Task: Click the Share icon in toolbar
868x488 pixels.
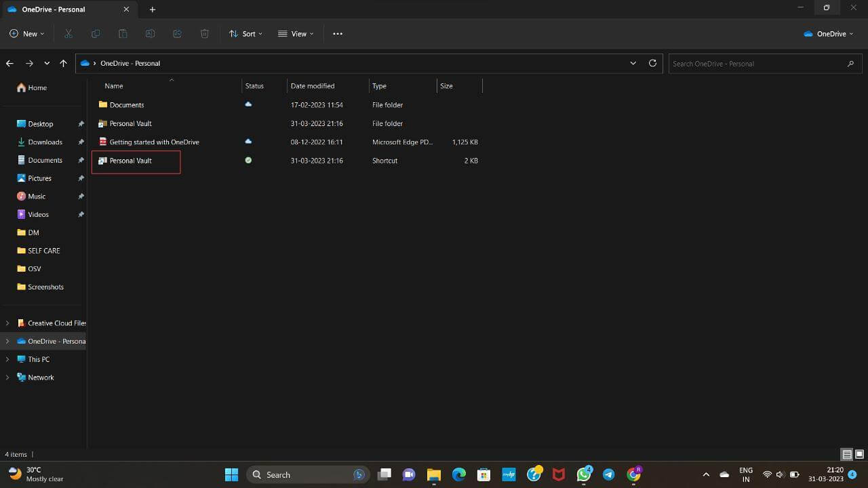Action: tap(177, 34)
